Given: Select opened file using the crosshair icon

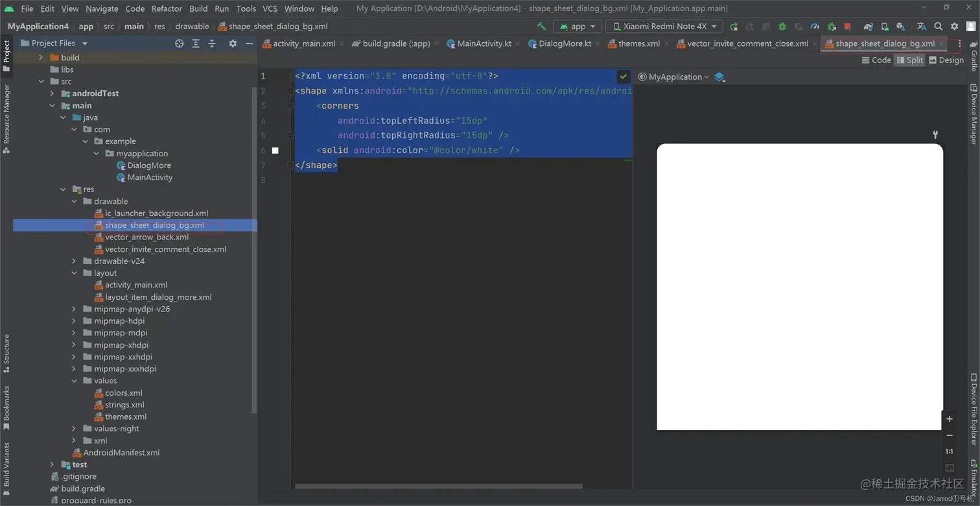Looking at the screenshot, I should (180, 43).
